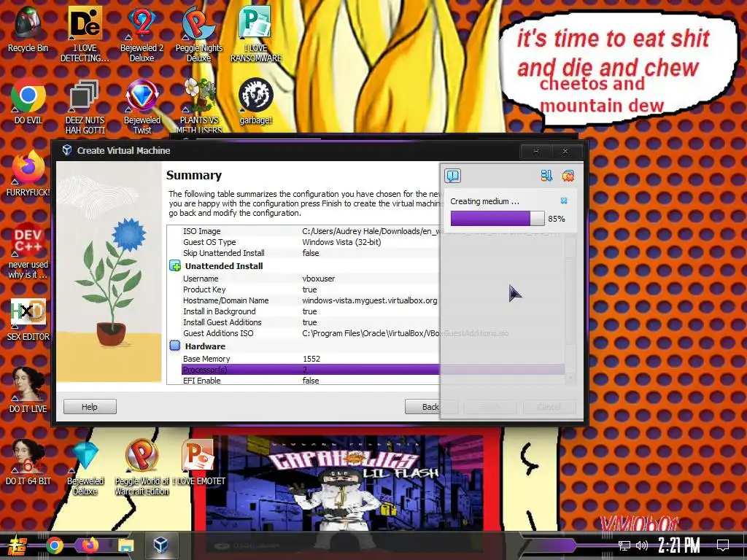The height and width of the screenshot is (560, 747).
Task: Open Bejeweled 2 Deluxe desktop shortcut
Action: click(x=142, y=34)
